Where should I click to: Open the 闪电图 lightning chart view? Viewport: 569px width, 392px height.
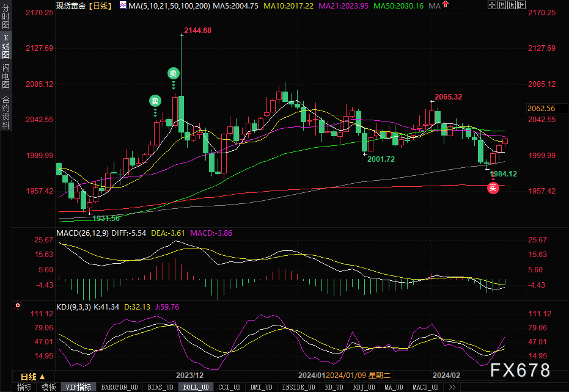coord(6,75)
